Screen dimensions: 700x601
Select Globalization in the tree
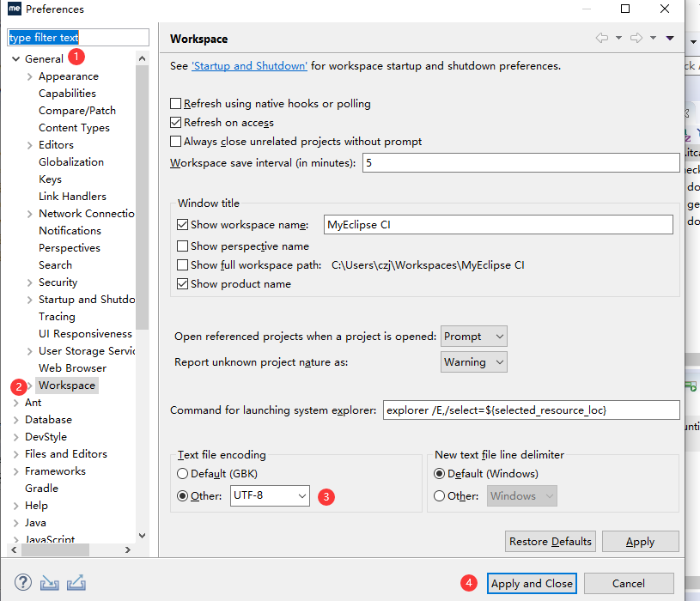click(71, 162)
